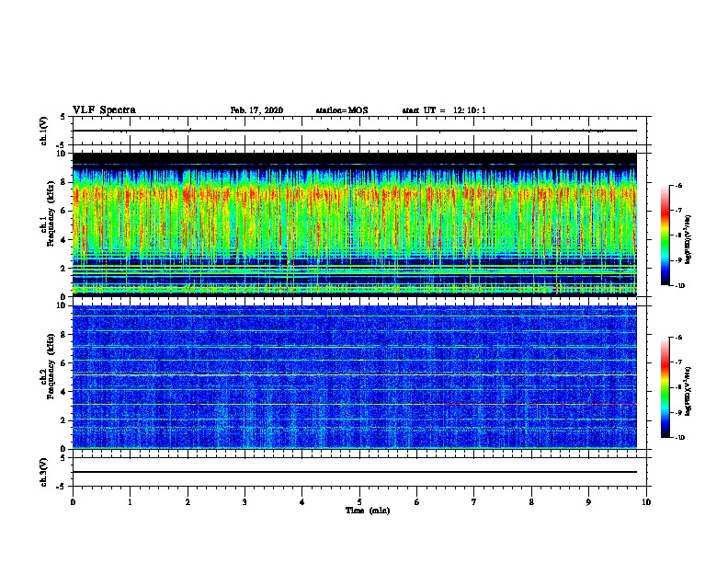Click the Time axis tick label "4"

click(302, 502)
